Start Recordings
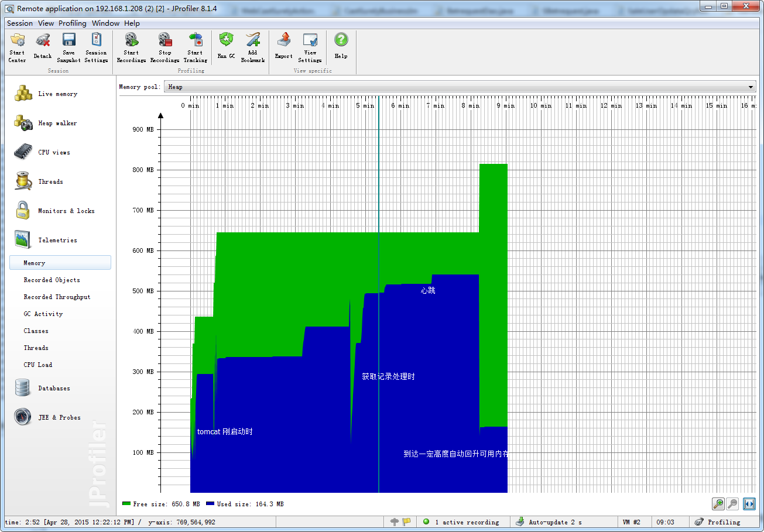This screenshot has width=764, height=532. click(131, 47)
